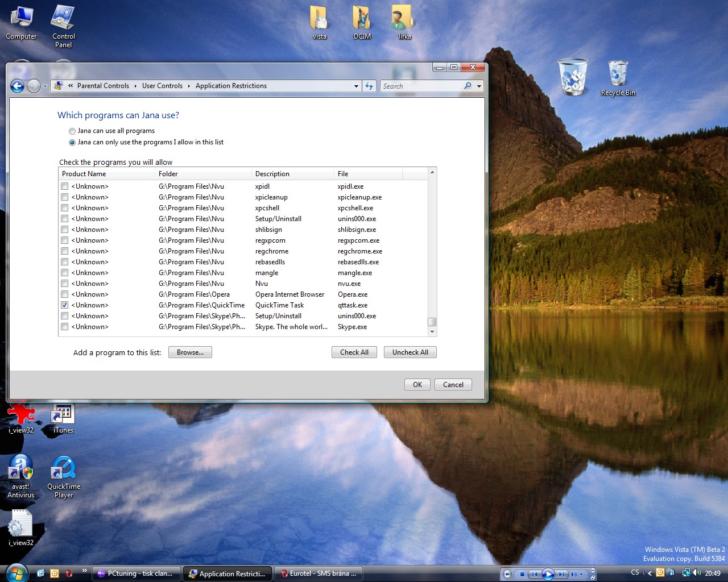
Task: Click the first quick launch icon
Action: pos(40,573)
